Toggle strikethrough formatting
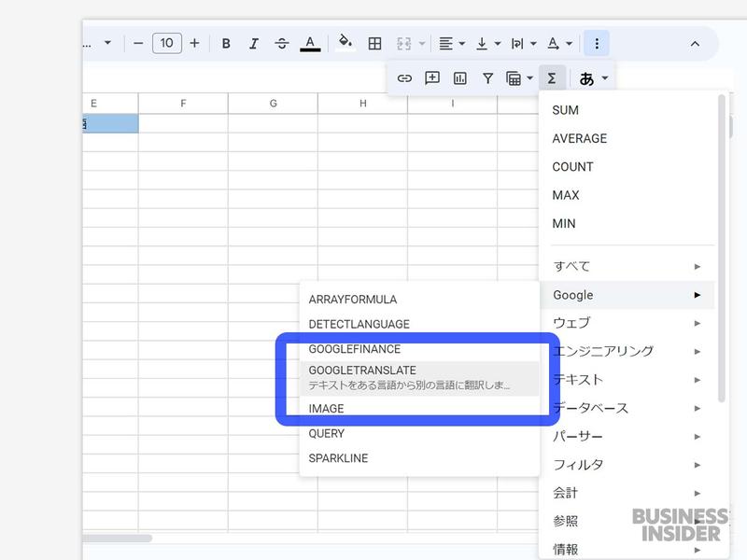 (282, 43)
